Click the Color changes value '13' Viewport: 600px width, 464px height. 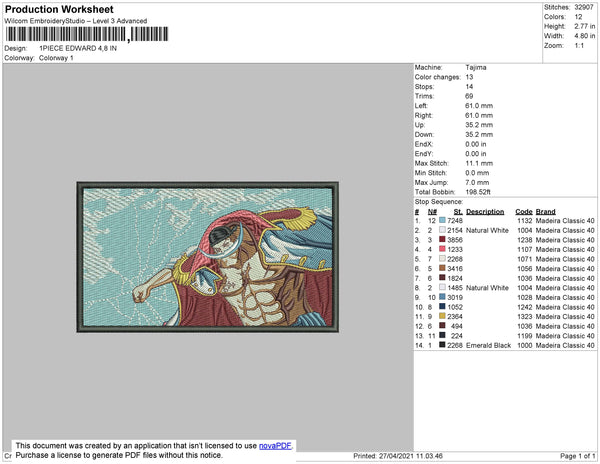coord(470,77)
